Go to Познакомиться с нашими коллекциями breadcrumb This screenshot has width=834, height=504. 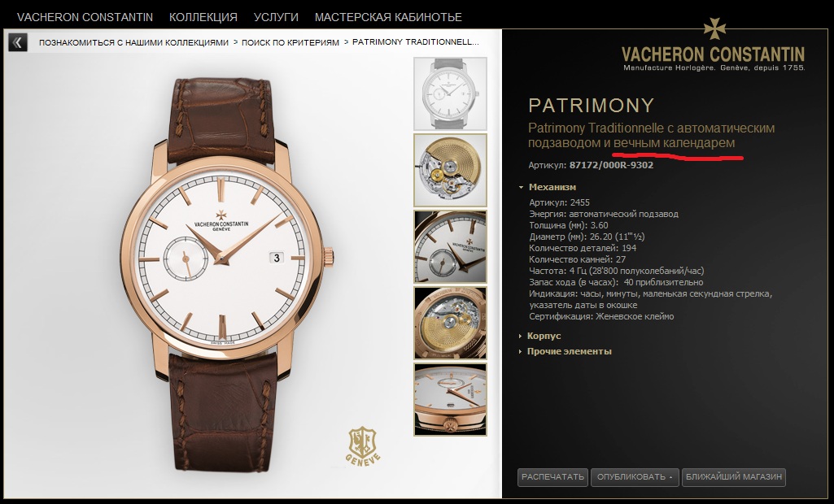point(133,42)
